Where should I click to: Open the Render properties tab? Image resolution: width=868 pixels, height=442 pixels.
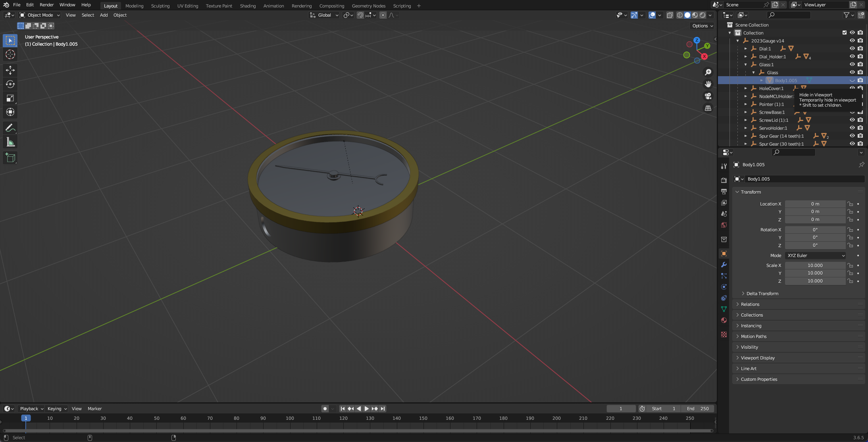point(724,180)
